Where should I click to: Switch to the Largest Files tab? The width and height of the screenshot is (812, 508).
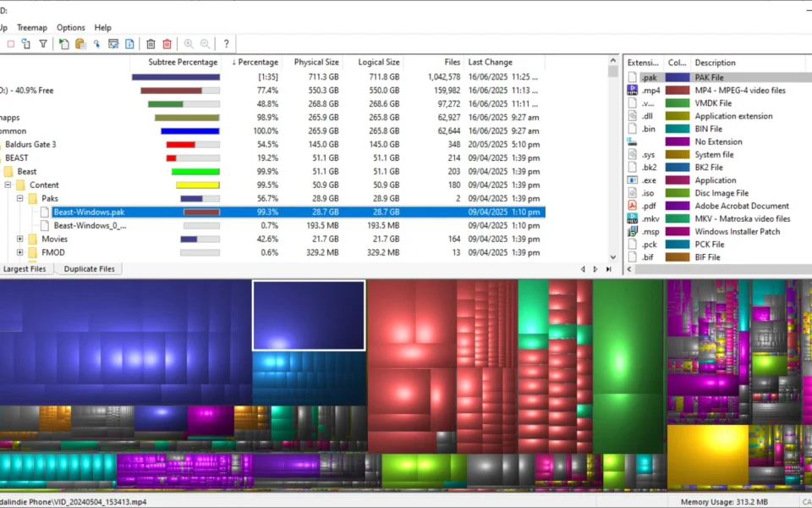coord(25,269)
